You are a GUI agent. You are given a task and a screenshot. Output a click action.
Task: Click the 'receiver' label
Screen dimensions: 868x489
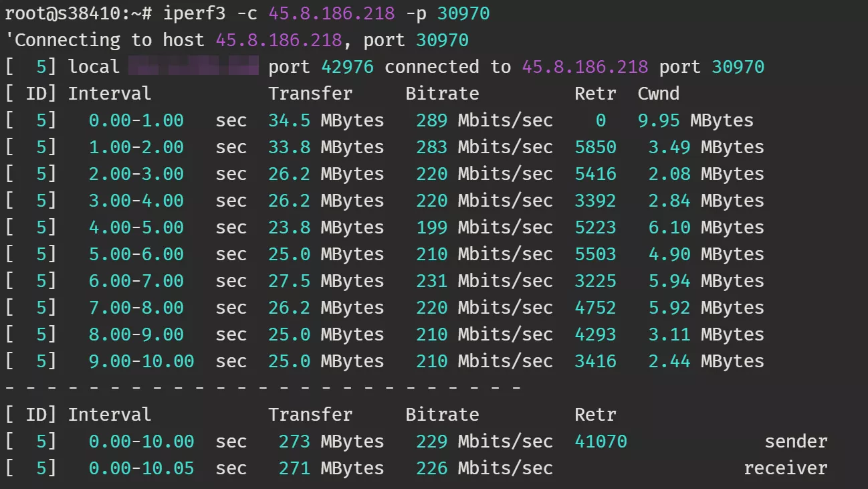click(785, 468)
